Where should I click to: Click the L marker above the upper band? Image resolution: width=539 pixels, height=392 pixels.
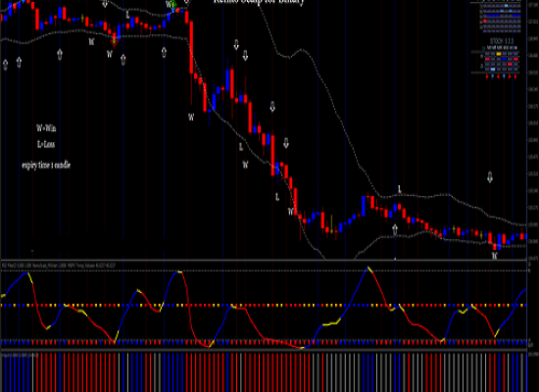coord(400,189)
